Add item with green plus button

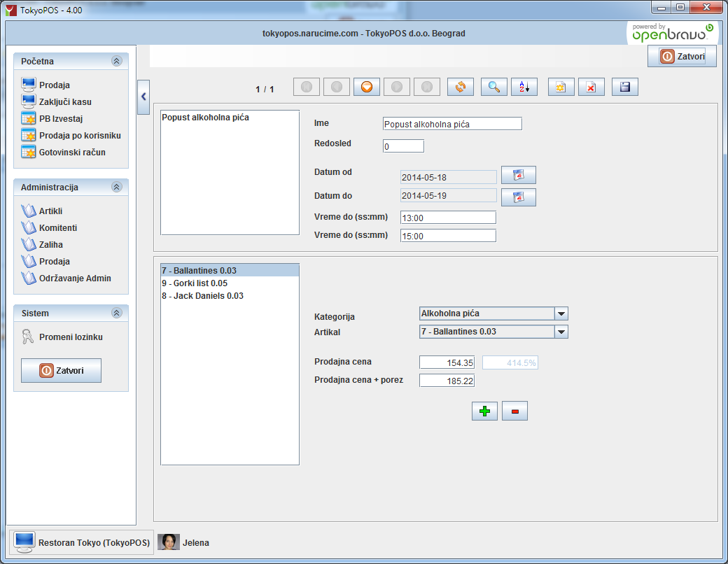[x=484, y=411]
